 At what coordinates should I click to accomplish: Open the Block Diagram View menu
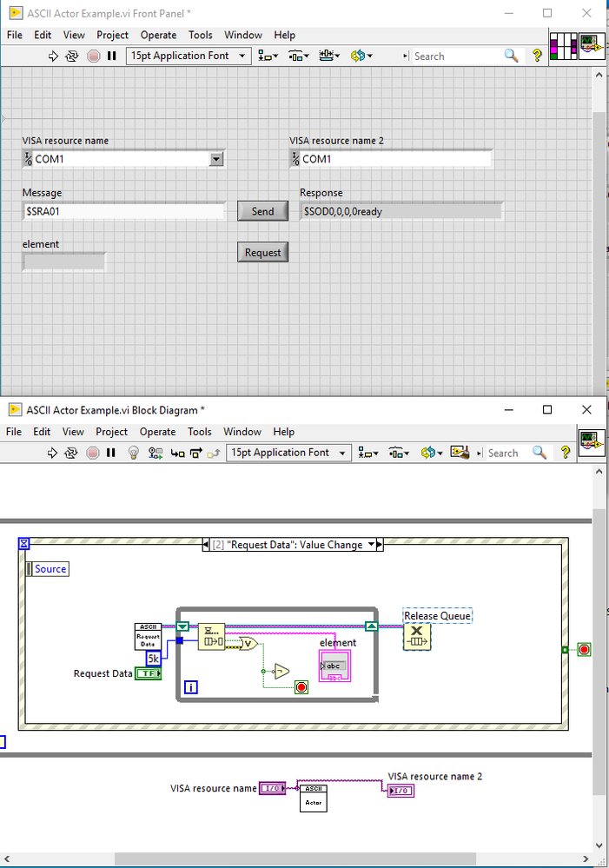click(73, 432)
